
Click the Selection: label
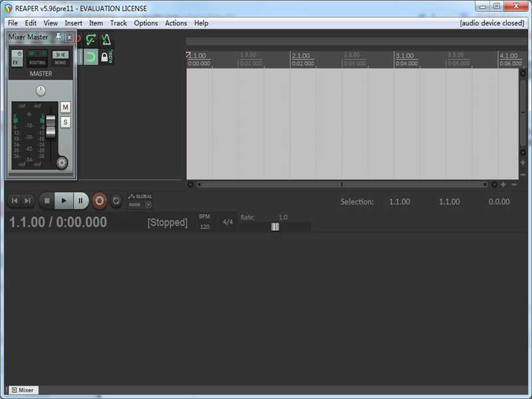pyautogui.click(x=357, y=202)
